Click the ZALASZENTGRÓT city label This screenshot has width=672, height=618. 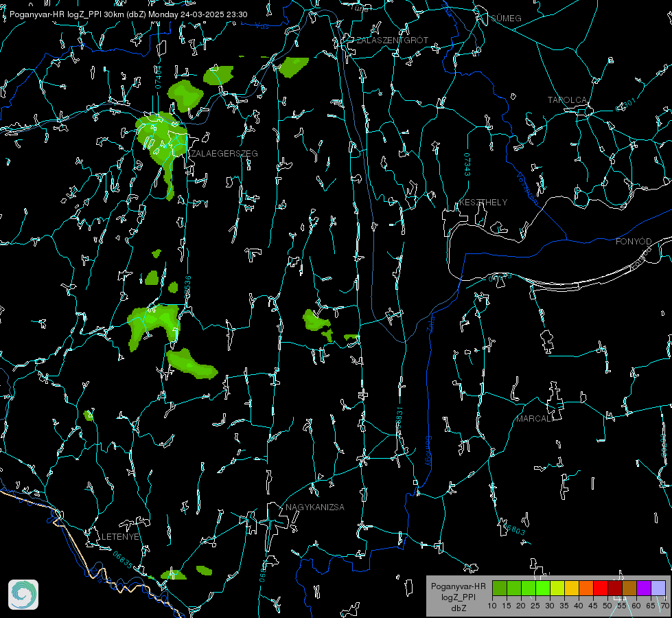tap(392, 41)
